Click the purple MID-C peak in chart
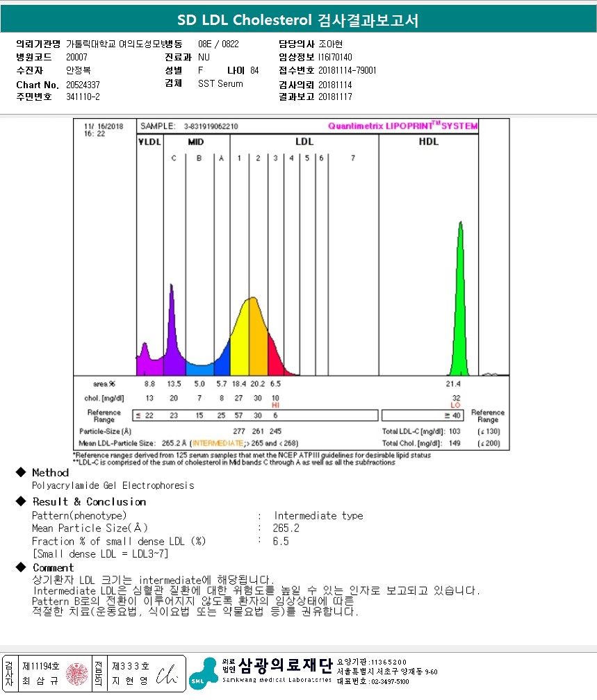Screen dimensions: 597x700 (x=173, y=340)
